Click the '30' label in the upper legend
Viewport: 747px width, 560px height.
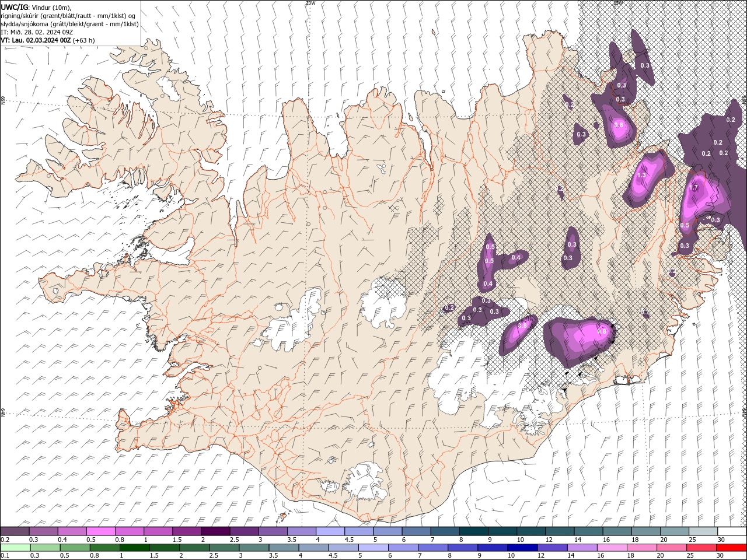[x=721, y=540]
